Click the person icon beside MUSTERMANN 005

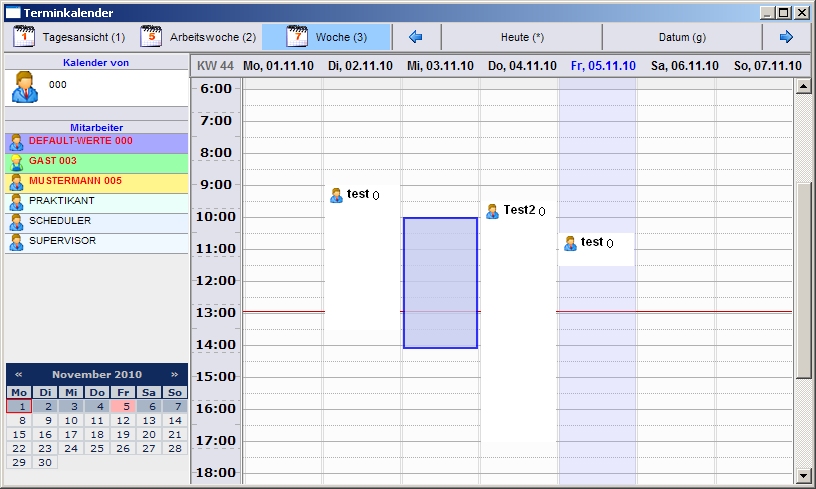(16, 182)
